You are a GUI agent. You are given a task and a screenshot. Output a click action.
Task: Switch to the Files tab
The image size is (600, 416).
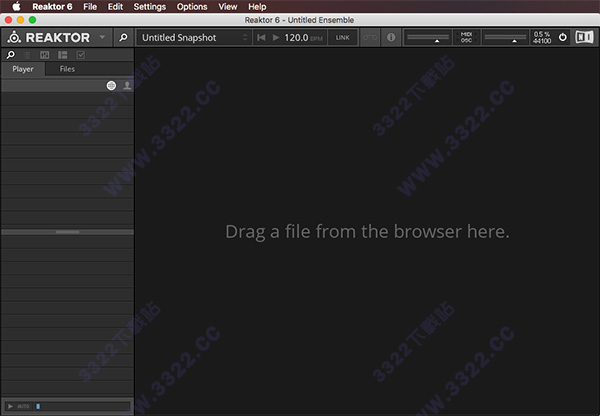point(67,69)
